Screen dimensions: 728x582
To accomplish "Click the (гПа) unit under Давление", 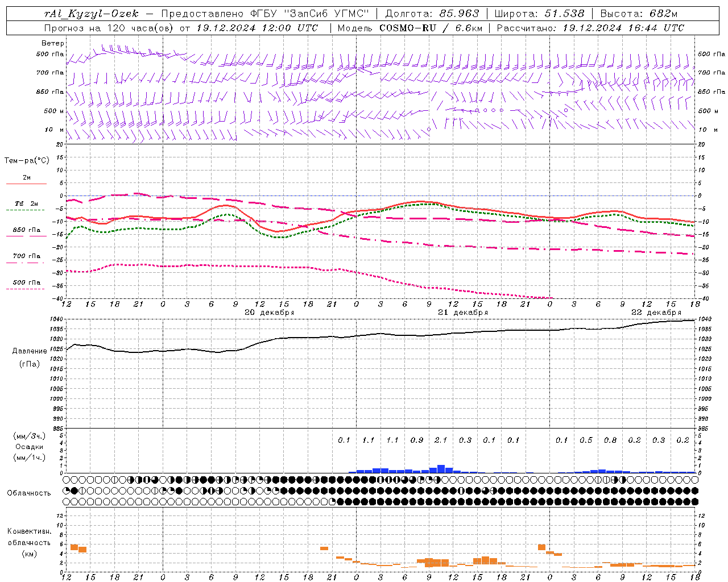I will 30,364.
